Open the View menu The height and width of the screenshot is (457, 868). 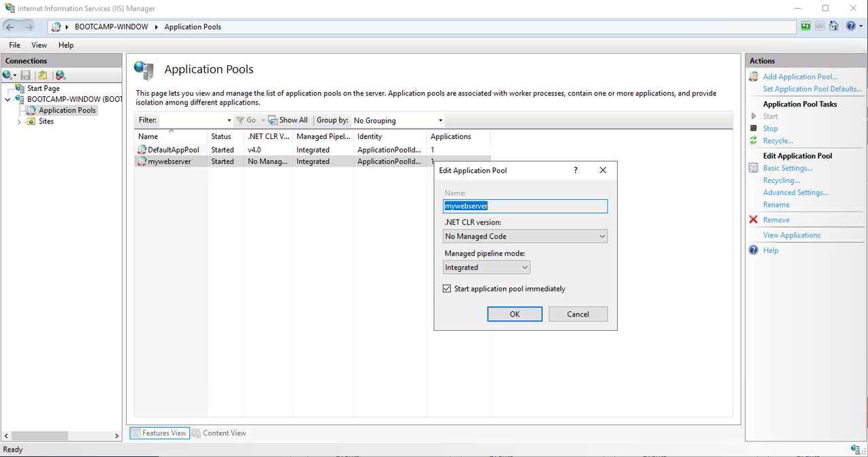[x=39, y=45]
